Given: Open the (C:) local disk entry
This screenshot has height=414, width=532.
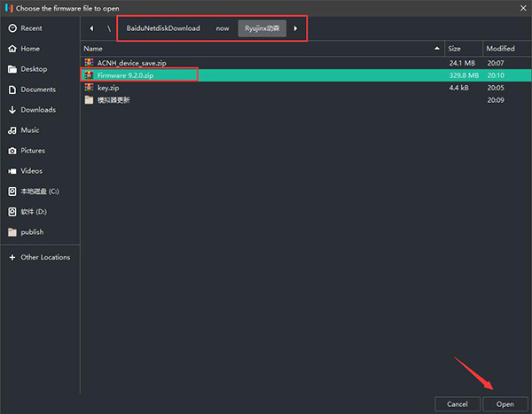Looking at the screenshot, I should (40, 191).
